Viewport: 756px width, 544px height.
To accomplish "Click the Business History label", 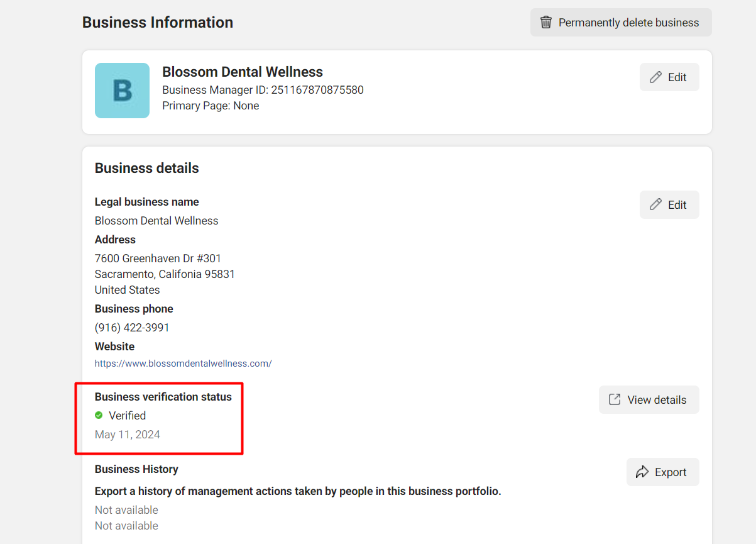I will [136, 469].
